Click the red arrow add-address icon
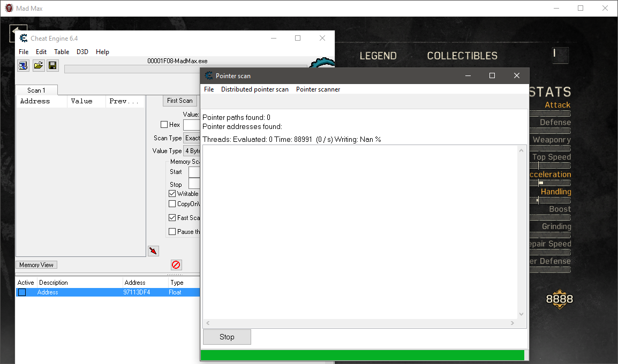Image resolution: width=618 pixels, height=364 pixels. click(x=154, y=251)
